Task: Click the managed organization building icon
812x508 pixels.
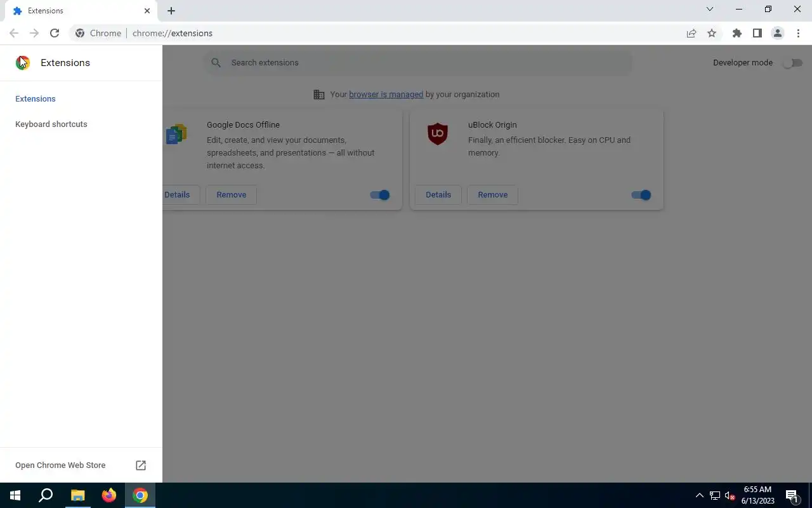Action: pyautogui.click(x=319, y=95)
